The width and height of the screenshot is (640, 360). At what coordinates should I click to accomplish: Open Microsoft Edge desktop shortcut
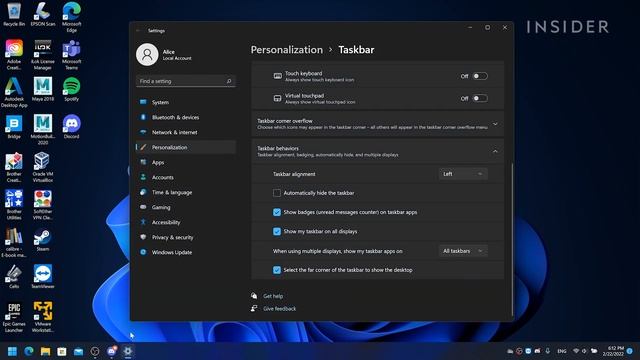click(x=71, y=17)
